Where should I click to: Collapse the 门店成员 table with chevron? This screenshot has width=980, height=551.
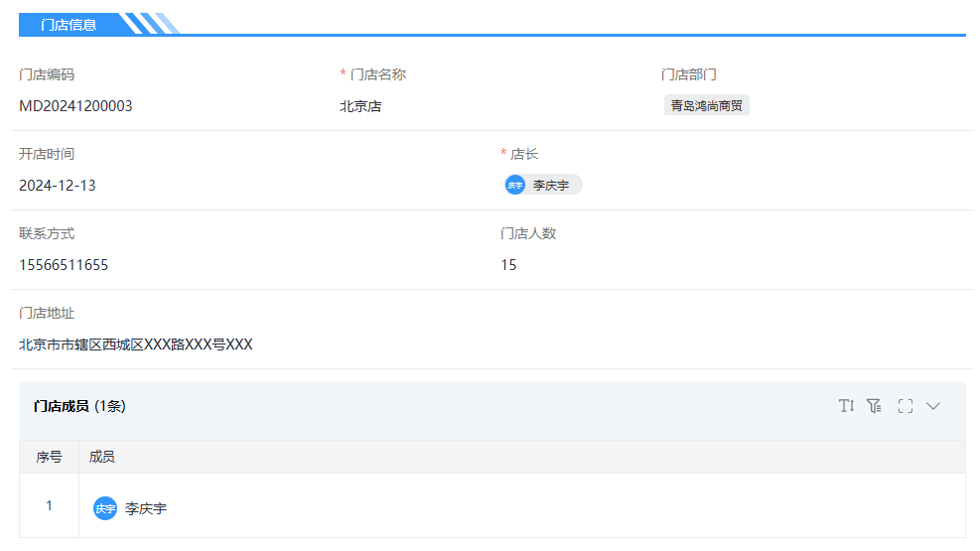tap(933, 406)
